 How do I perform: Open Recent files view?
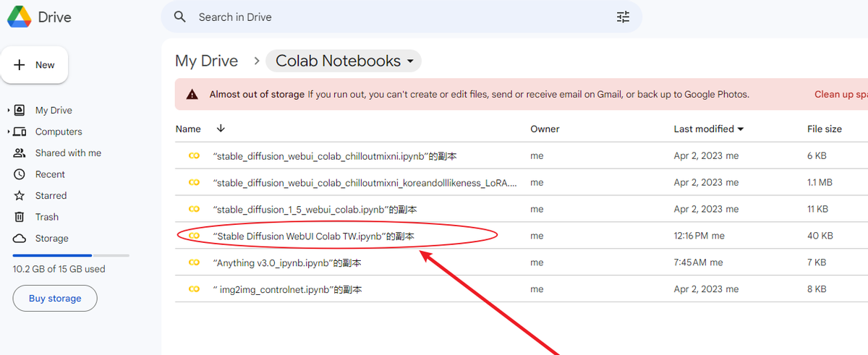click(50, 174)
